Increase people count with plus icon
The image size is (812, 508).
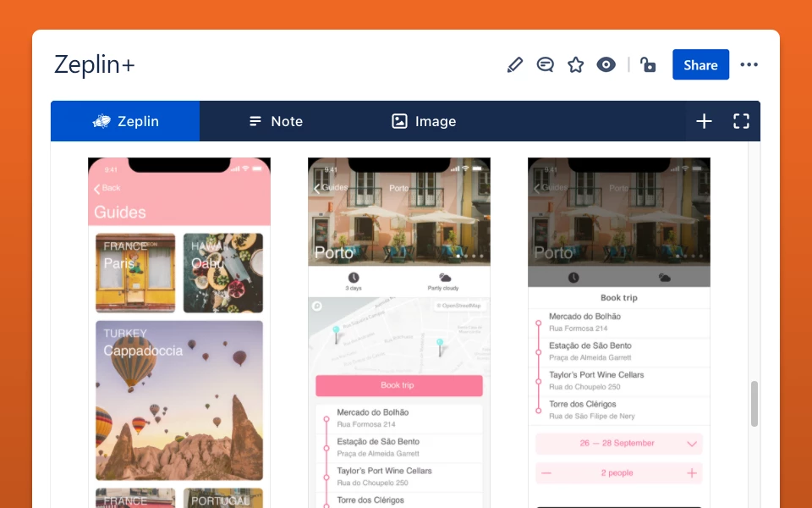(x=691, y=473)
